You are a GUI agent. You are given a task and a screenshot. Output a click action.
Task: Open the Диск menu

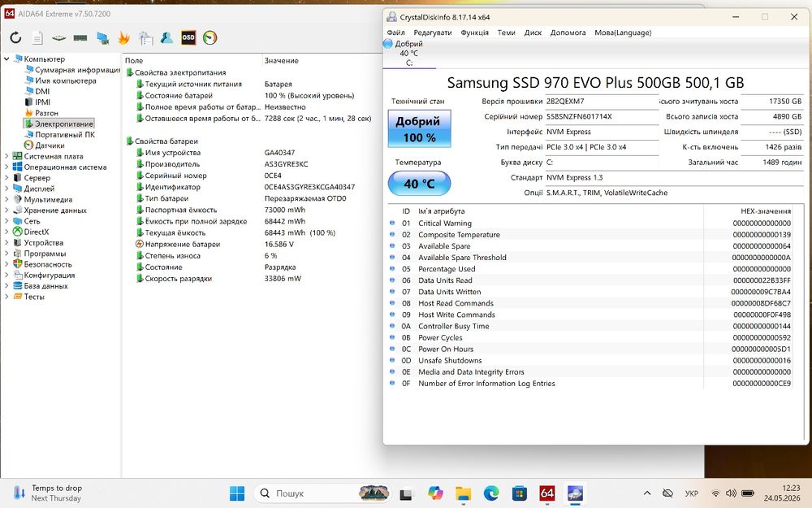533,33
